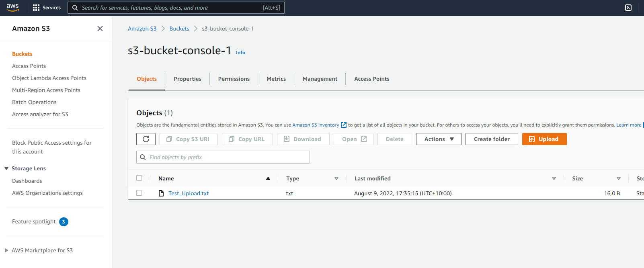Click the Test_Upload.txt file icon
The width and height of the screenshot is (644, 268).
click(x=161, y=193)
